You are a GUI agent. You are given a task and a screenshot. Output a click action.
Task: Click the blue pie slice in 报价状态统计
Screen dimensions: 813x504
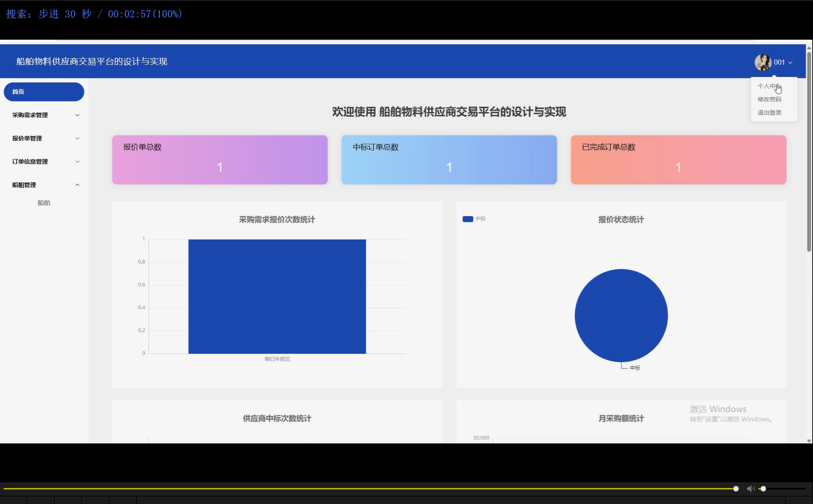620,316
